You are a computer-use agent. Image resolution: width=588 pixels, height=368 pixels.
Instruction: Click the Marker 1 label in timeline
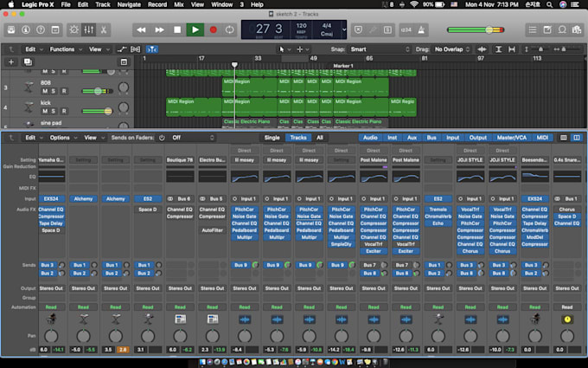point(343,66)
